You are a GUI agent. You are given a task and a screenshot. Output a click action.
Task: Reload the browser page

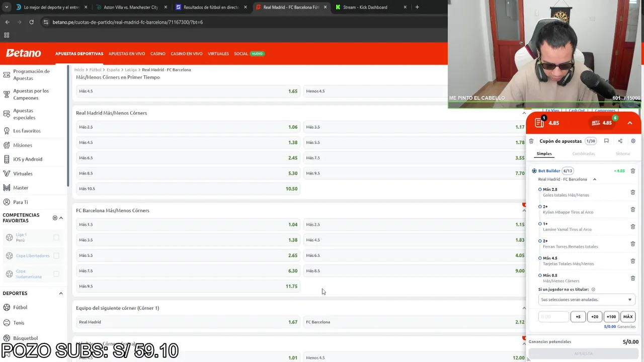[31, 22]
